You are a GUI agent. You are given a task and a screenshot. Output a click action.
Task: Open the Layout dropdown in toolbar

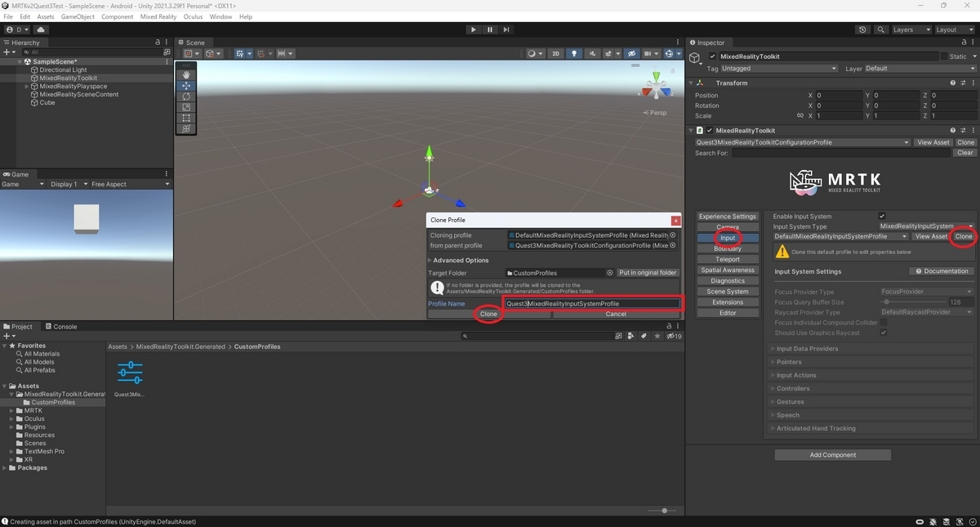click(x=954, y=29)
